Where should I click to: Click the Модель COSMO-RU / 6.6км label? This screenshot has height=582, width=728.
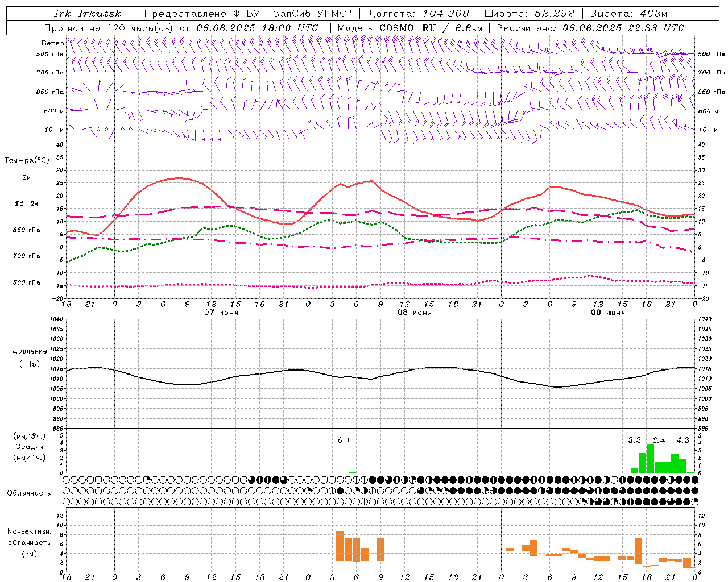click(x=410, y=28)
